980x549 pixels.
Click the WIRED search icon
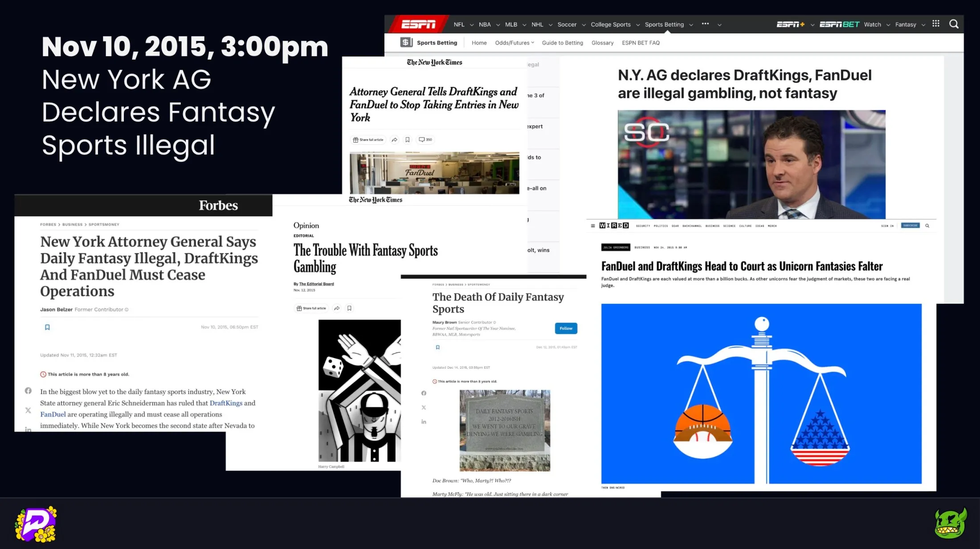point(927,226)
